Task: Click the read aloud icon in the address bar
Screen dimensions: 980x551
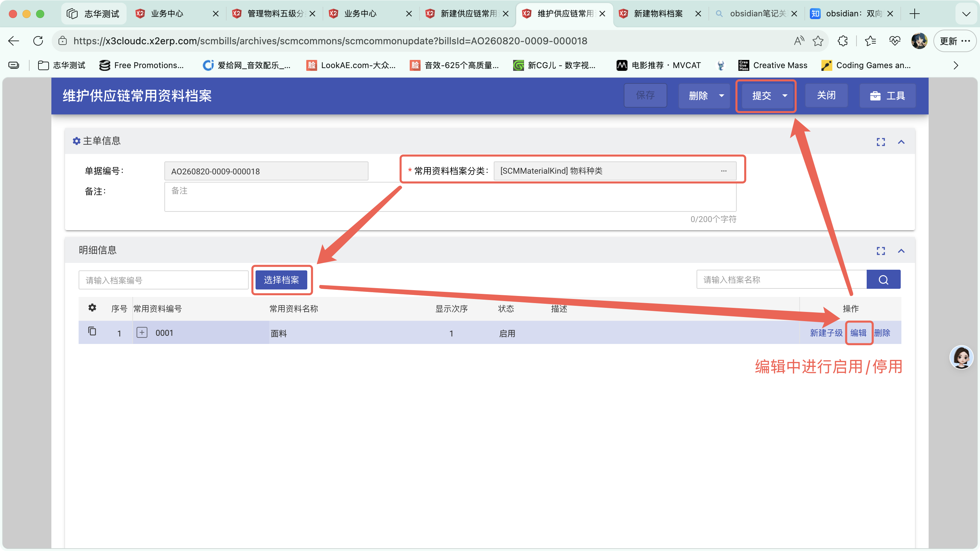Action: click(x=799, y=41)
